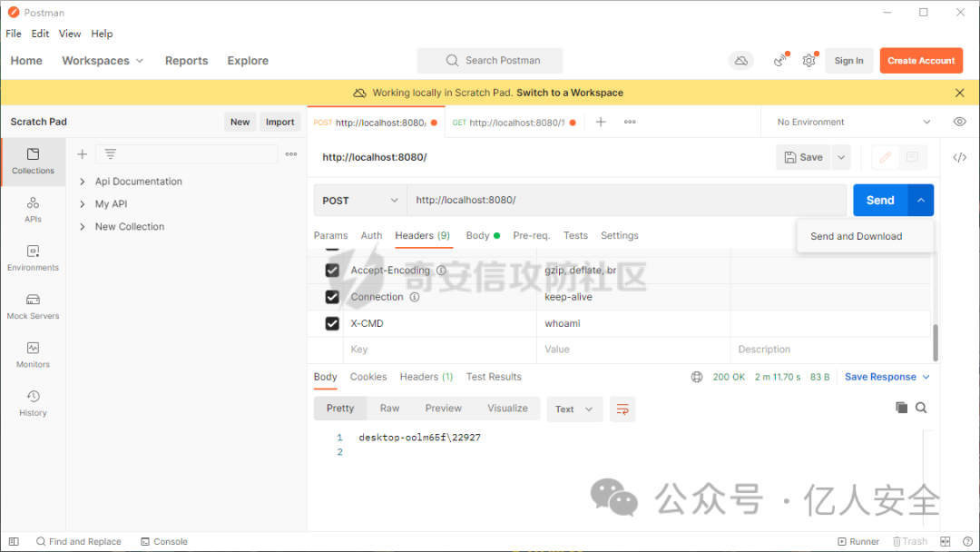Click the collections filter icon

[x=110, y=153]
